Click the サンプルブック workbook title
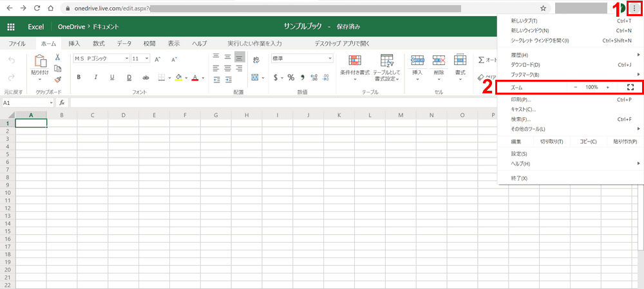644x289 pixels. (305, 26)
